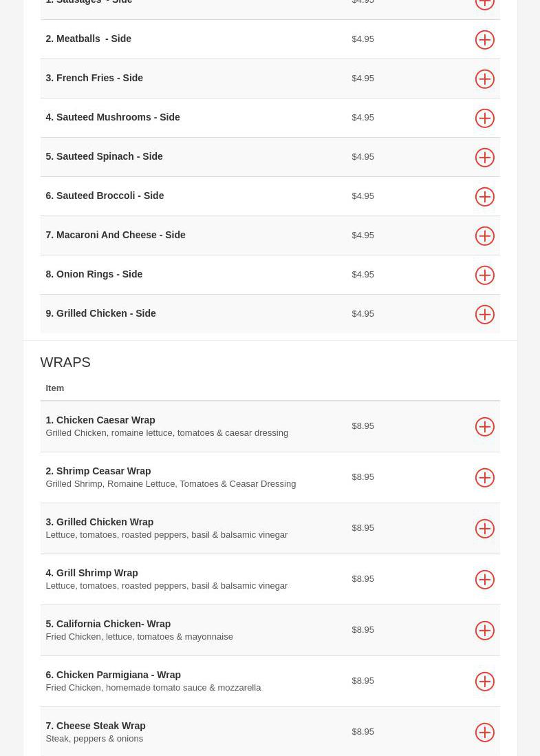540x756 pixels.
Task: Add French Fries side to cart
Action: 485,79
